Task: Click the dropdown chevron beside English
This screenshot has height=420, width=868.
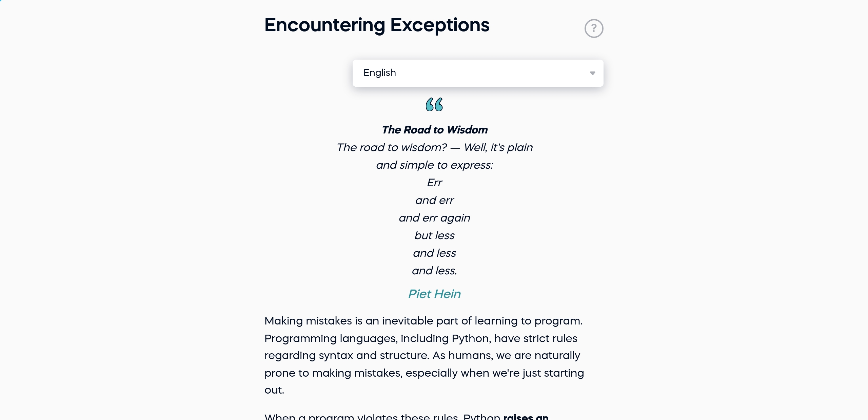Action: pos(592,73)
